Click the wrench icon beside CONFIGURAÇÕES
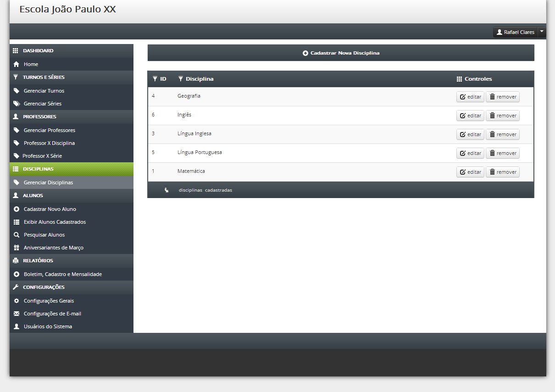The height and width of the screenshot is (392, 555). tap(16, 287)
